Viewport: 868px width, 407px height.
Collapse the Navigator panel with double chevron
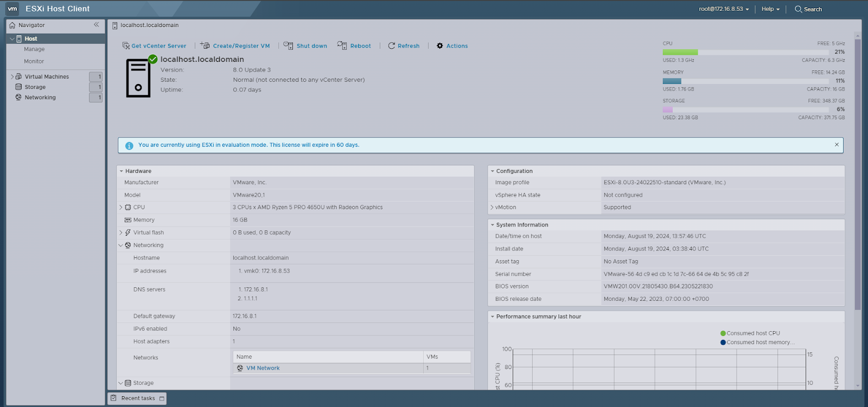coord(97,24)
